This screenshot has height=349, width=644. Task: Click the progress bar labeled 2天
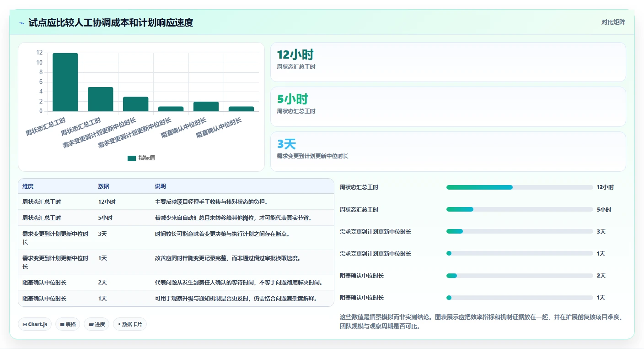click(520, 276)
